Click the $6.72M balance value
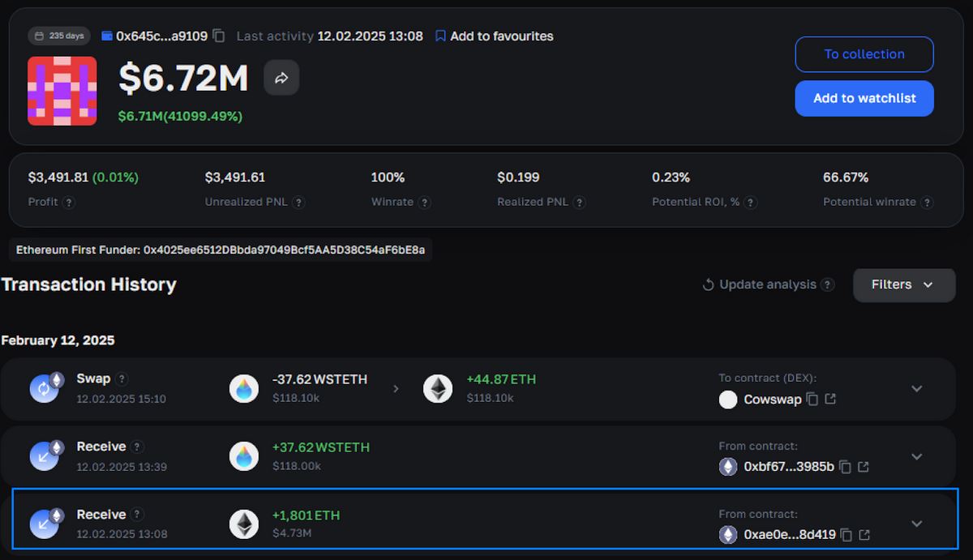 [x=183, y=78]
